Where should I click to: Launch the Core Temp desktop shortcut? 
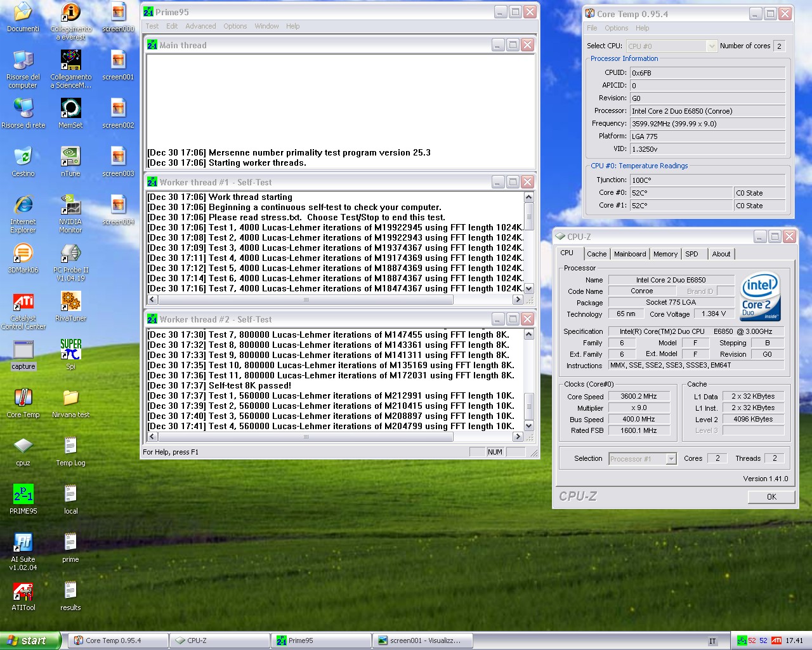(23, 403)
